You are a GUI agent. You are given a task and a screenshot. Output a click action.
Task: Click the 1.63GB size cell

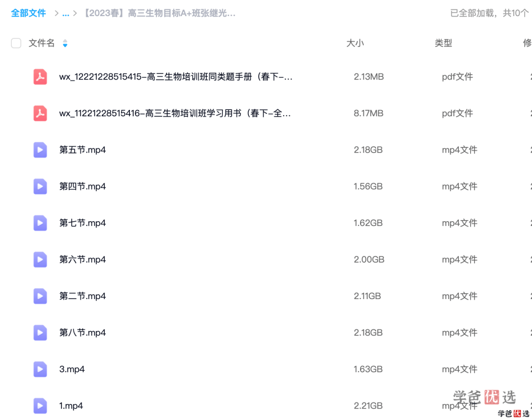[x=368, y=369]
